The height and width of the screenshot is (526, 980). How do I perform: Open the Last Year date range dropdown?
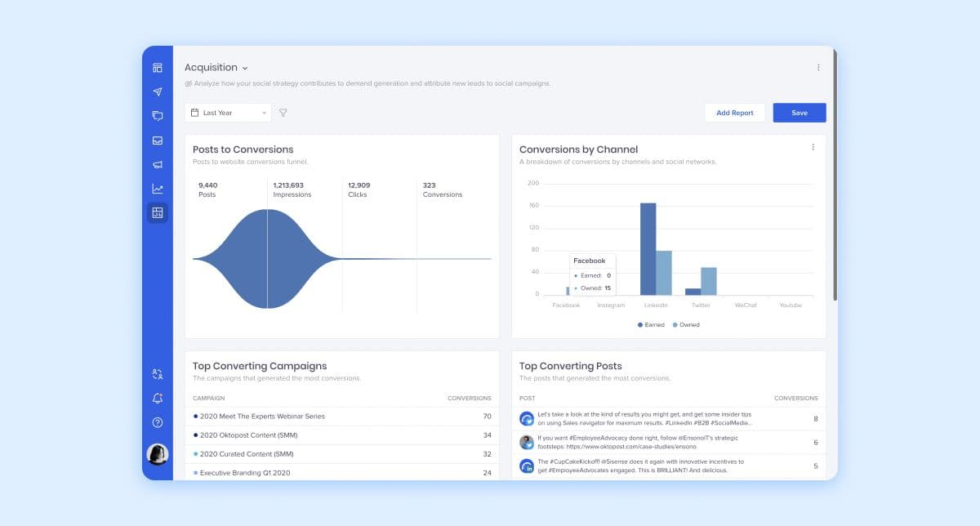coord(228,113)
